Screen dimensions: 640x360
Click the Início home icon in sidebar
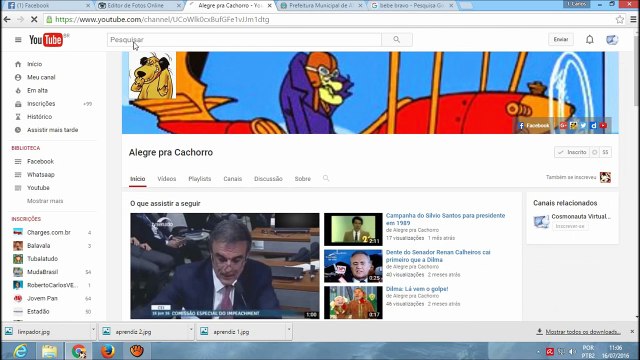pos(18,64)
